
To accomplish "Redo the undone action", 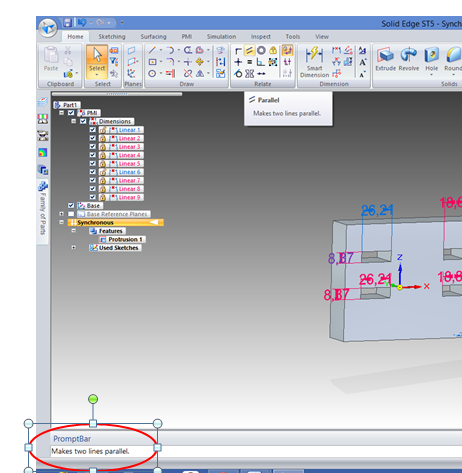I will (x=100, y=23).
